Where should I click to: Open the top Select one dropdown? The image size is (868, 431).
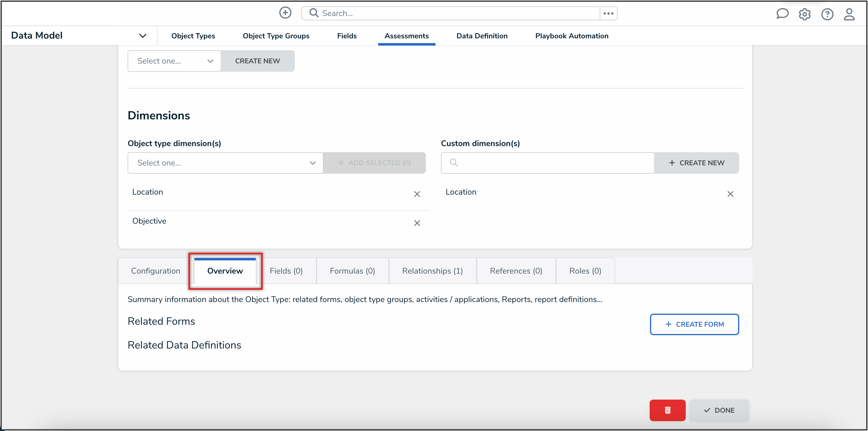(174, 61)
